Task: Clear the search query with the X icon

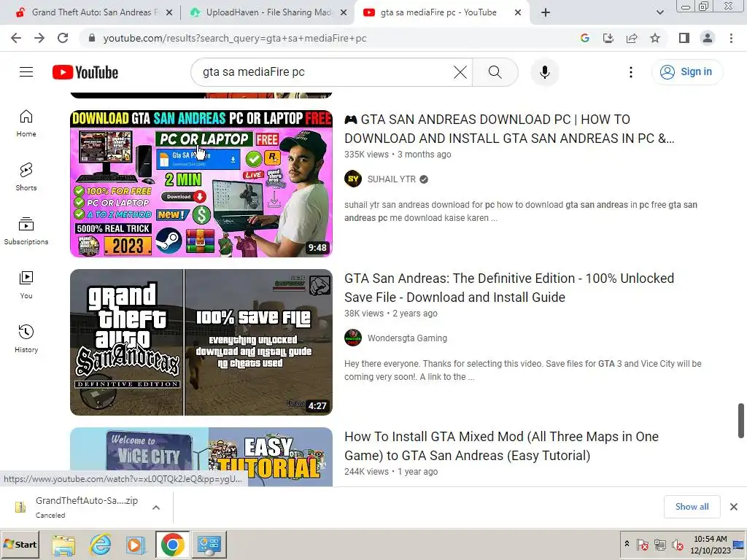Action: point(460,72)
